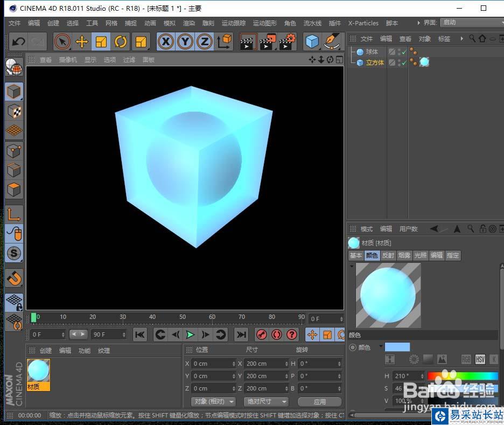Click the 应用 apply button
This screenshot has height=425, width=504.
(319, 401)
